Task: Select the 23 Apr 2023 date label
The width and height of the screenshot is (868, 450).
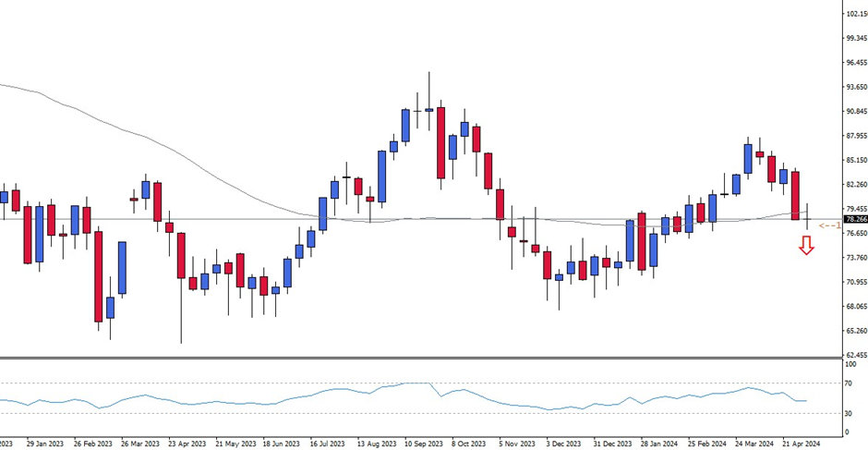Action: [185, 443]
